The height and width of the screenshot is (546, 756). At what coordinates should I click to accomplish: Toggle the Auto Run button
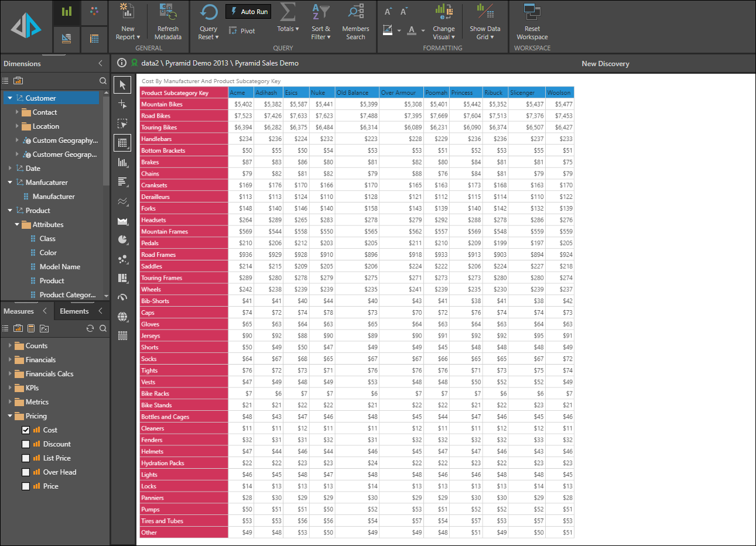(248, 12)
